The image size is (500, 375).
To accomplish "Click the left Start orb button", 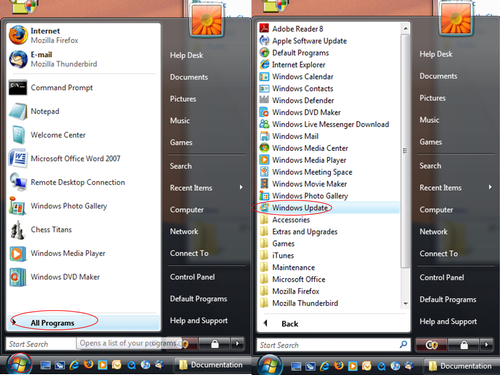I will pyautogui.click(x=19, y=364).
